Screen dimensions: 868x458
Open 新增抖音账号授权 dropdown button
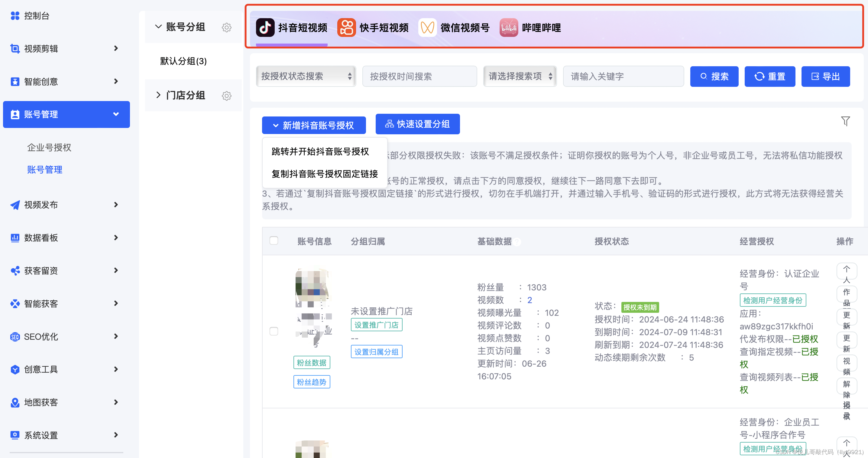tap(314, 126)
